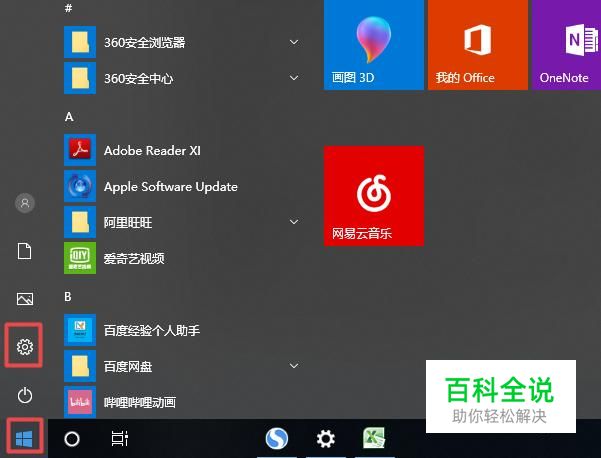Jump via the # section header

coord(69,8)
